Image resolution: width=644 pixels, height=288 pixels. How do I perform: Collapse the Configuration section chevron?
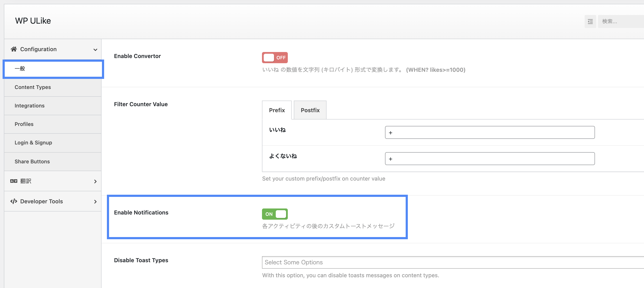click(95, 50)
